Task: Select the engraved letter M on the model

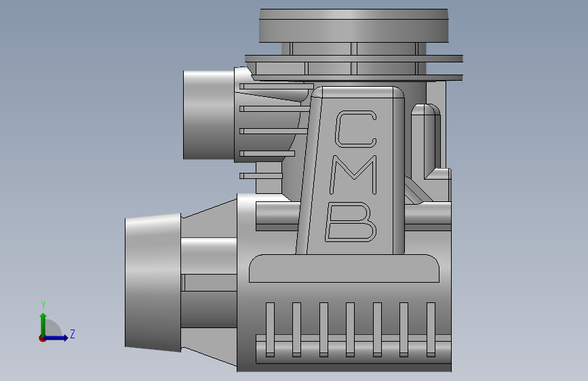Action: (x=353, y=175)
